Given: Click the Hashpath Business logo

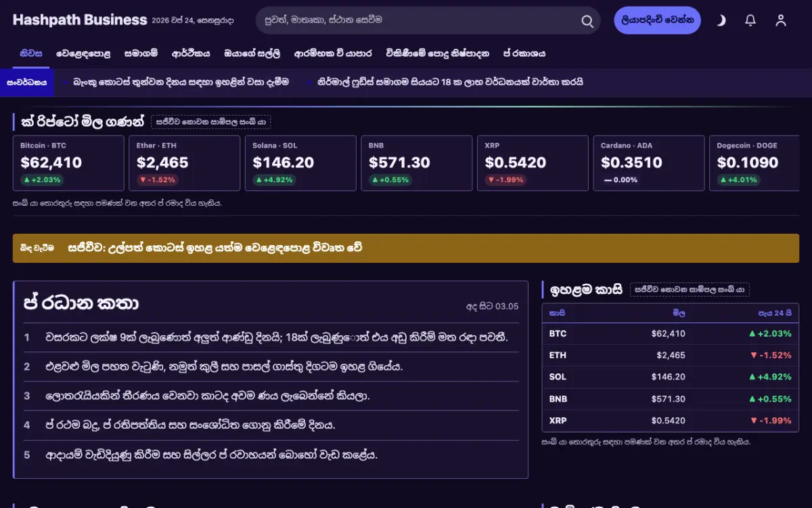Looking at the screenshot, I should (x=80, y=20).
